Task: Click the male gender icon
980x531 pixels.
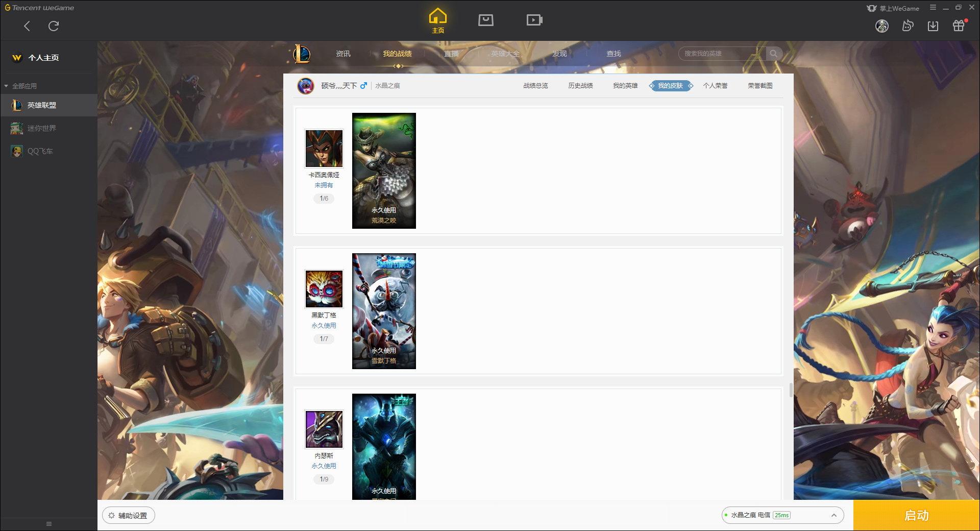Action: click(x=363, y=86)
